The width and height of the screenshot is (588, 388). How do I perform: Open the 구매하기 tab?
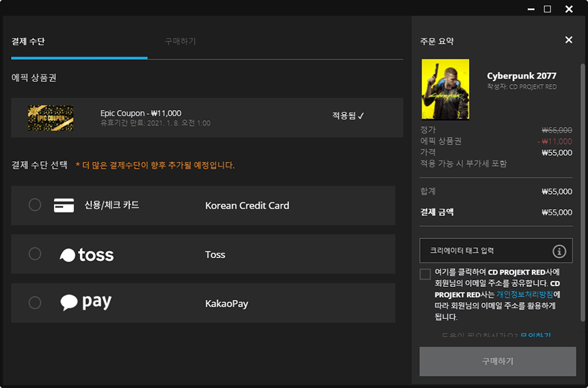(181, 41)
